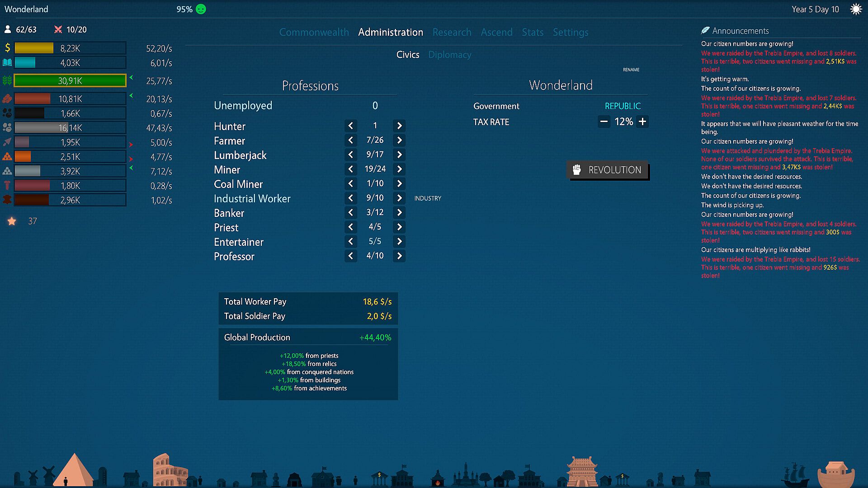
Task: Open the Research tab
Action: click(452, 32)
